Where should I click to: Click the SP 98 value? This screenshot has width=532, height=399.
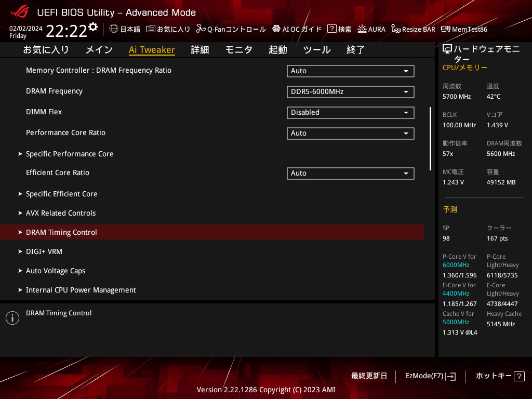click(x=446, y=238)
